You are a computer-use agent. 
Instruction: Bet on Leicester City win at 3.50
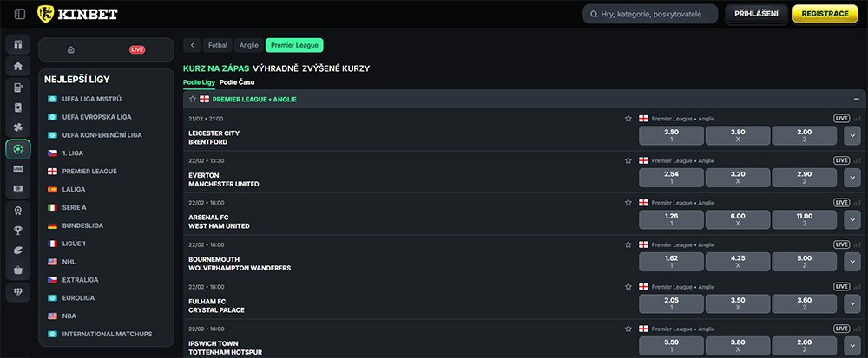(x=672, y=136)
